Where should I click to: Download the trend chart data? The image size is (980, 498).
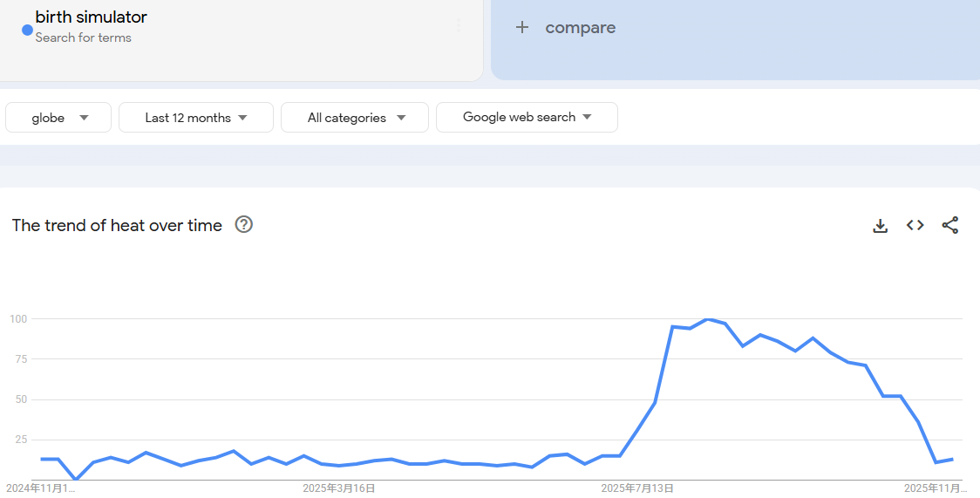click(881, 226)
